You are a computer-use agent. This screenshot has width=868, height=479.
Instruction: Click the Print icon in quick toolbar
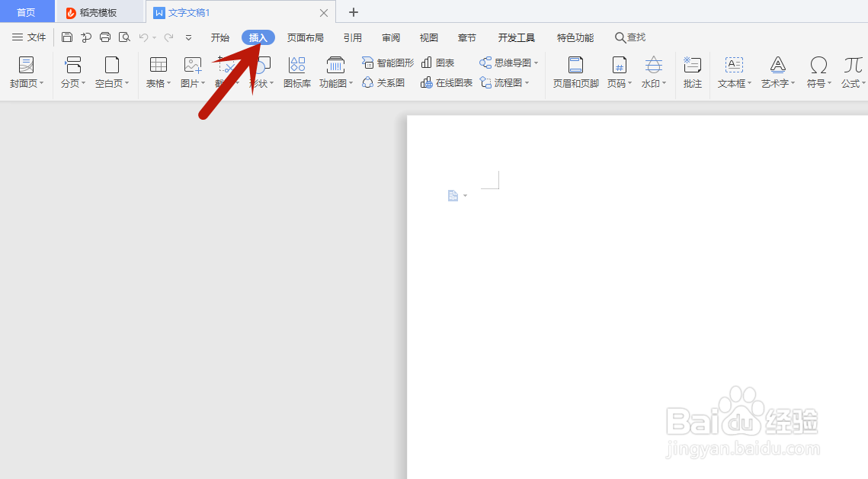tap(104, 37)
